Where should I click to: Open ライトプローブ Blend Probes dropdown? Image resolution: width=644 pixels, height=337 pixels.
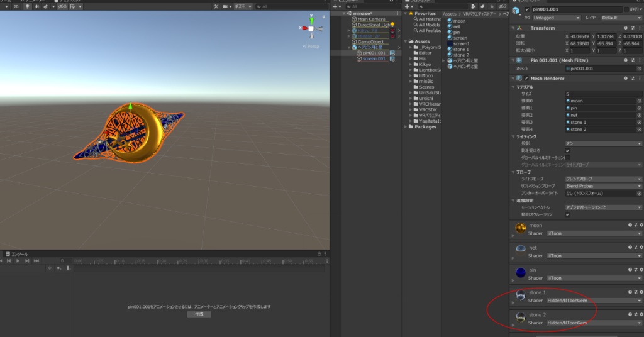click(x=603, y=179)
